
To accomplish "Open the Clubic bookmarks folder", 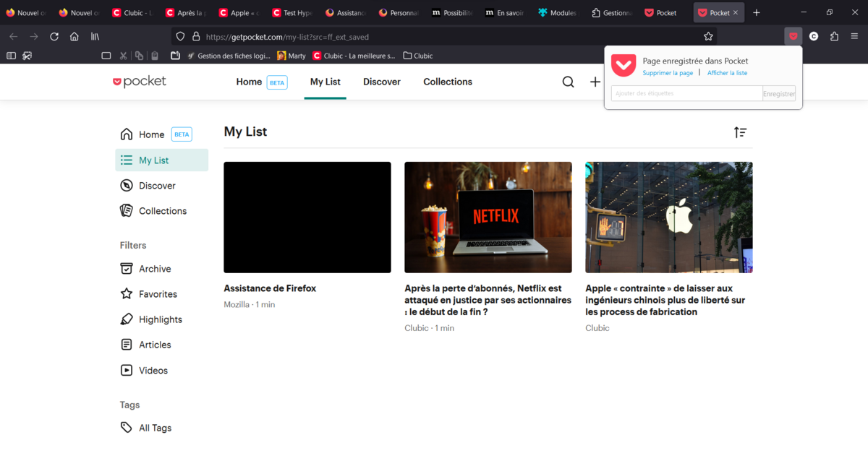I will (x=418, y=56).
